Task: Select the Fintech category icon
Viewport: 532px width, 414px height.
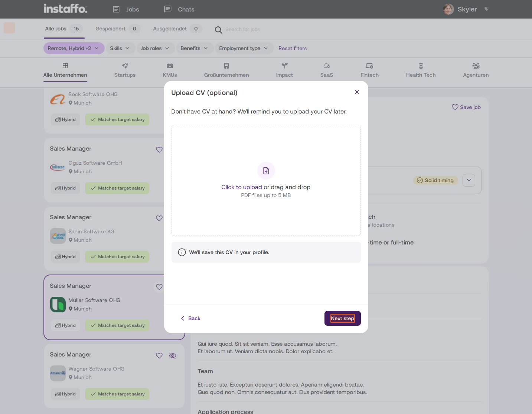Action: click(x=370, y=66)
